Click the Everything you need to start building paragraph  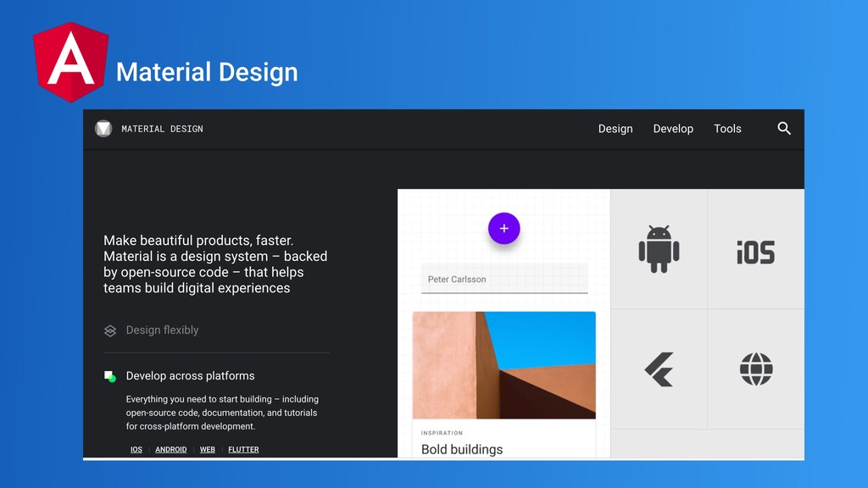tap(222, 413)
